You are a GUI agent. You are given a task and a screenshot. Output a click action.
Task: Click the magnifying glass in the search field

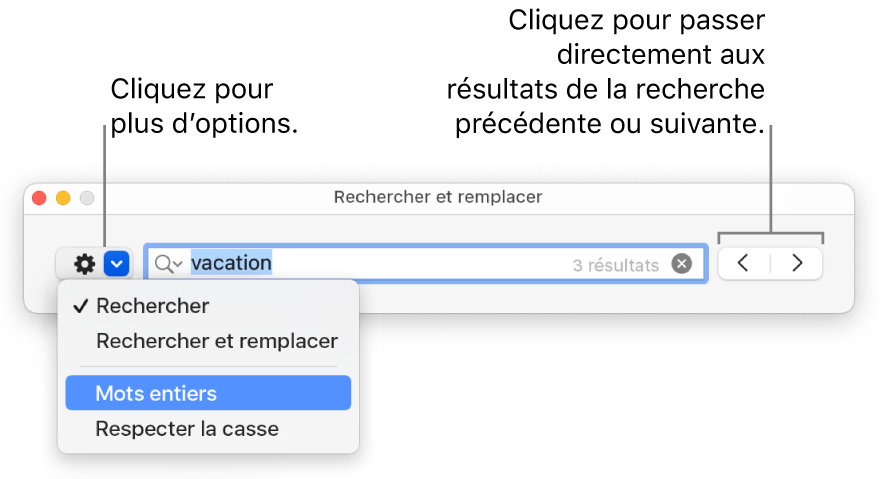pos(163,264)
